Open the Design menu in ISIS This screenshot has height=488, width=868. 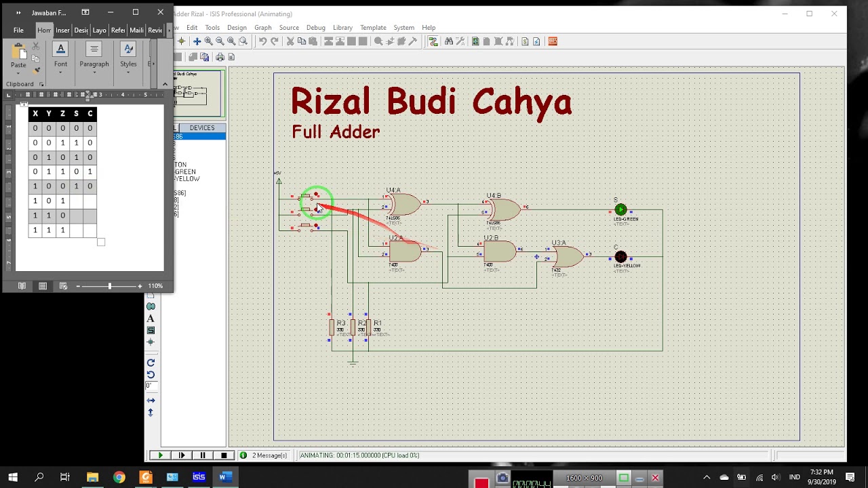click(237, 28)
